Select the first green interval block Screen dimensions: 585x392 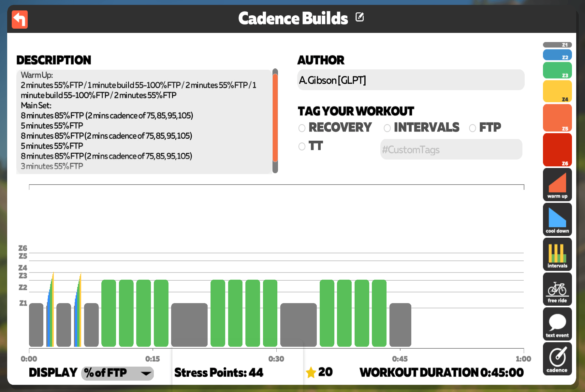[x=109, y=313]
